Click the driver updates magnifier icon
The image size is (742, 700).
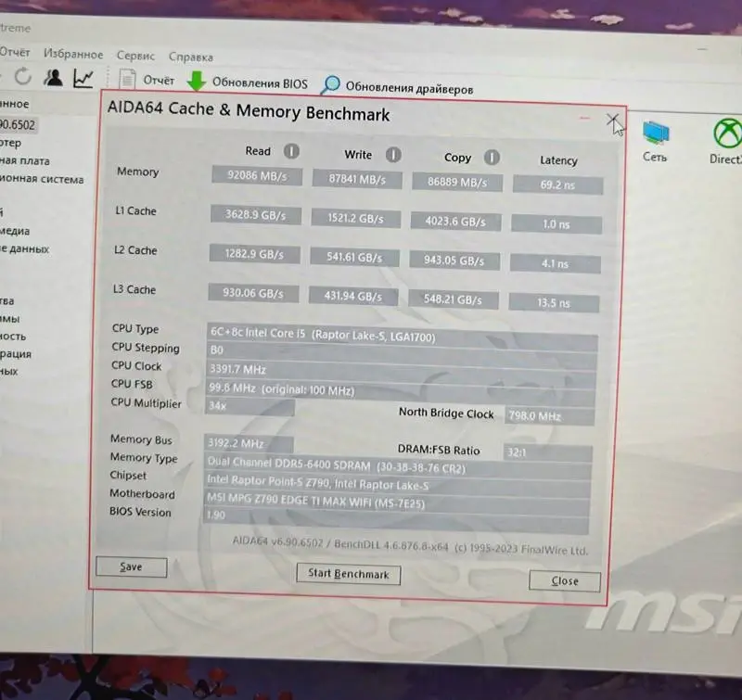coord(330,85)
